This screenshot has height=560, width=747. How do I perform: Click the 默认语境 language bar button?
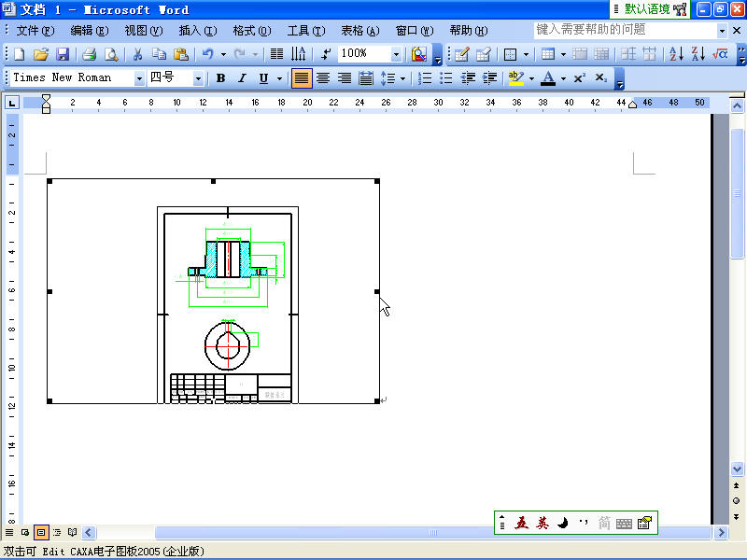point(647,9)
